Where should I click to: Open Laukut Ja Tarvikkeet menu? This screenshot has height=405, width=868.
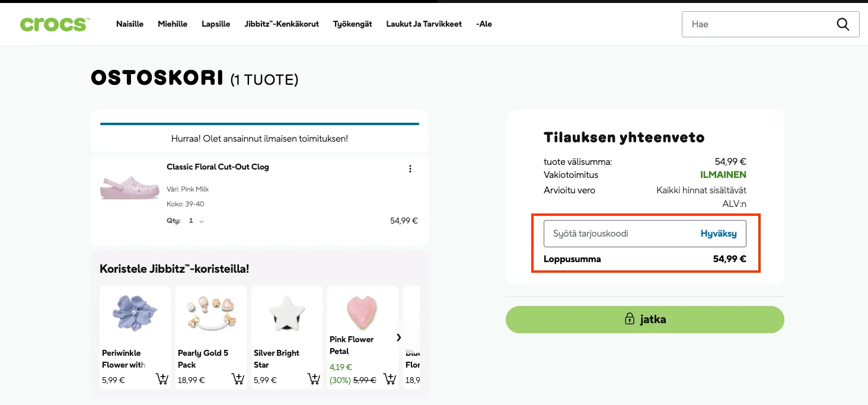(x=424, y=24)
